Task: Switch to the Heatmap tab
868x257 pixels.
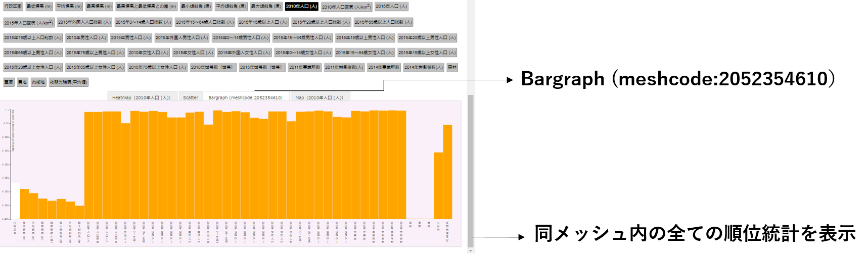Action: 142,97
